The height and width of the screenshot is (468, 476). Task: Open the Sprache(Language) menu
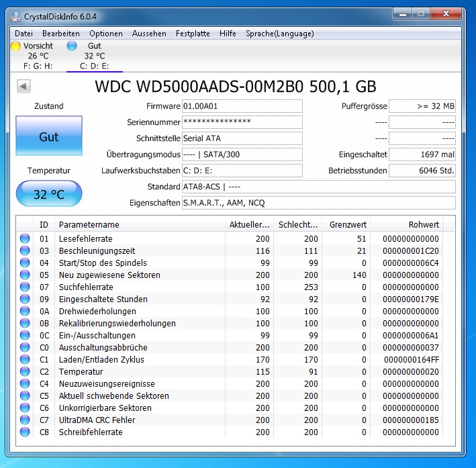(279, 34)
